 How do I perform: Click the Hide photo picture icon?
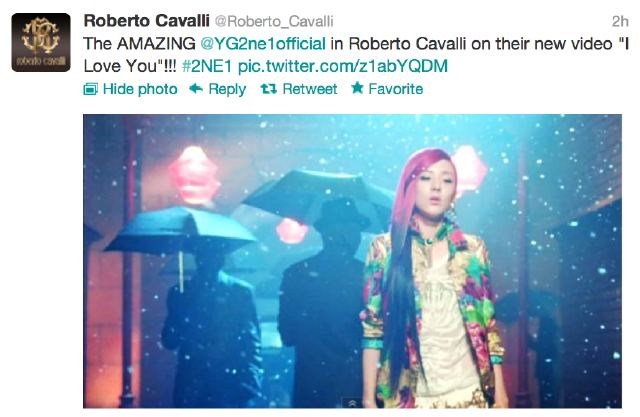(91, 89)
